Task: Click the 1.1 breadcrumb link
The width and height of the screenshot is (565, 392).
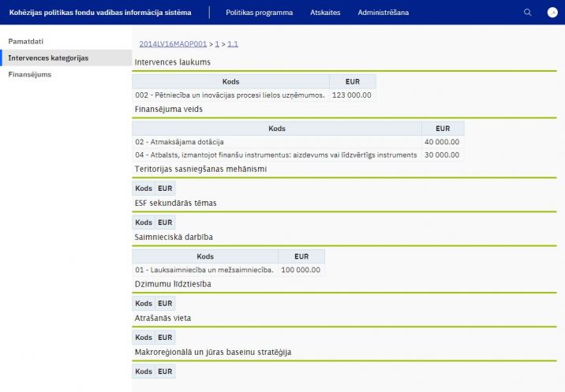Action: click(233, 44)
